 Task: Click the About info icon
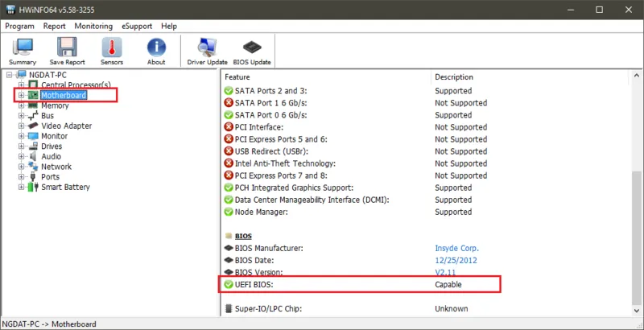(156, 47)
